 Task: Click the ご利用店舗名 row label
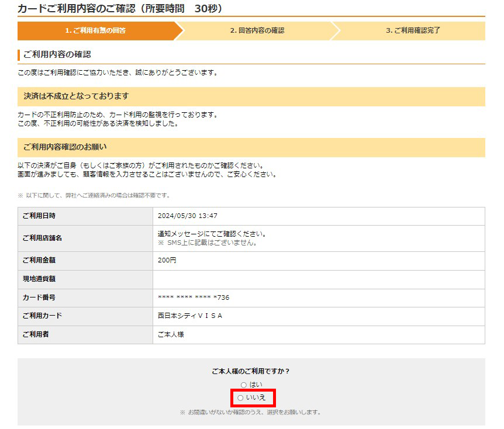pyautogui.click(x=40, y=237)
